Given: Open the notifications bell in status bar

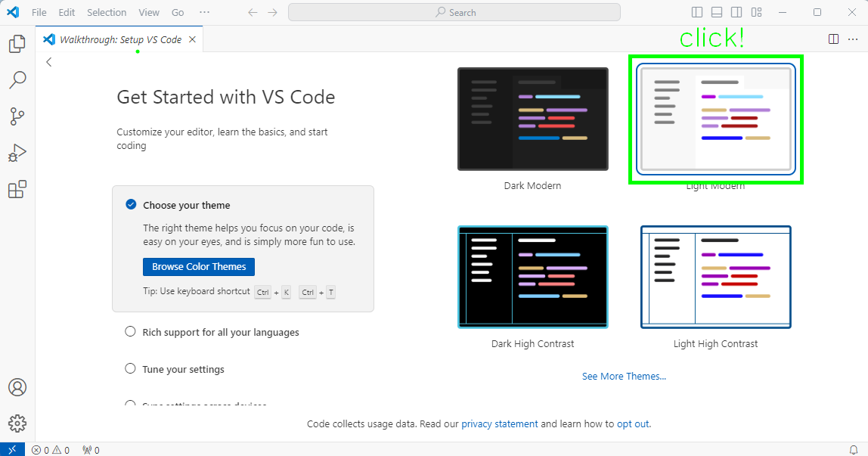Looking at the screenshot, I should [854, 450].
